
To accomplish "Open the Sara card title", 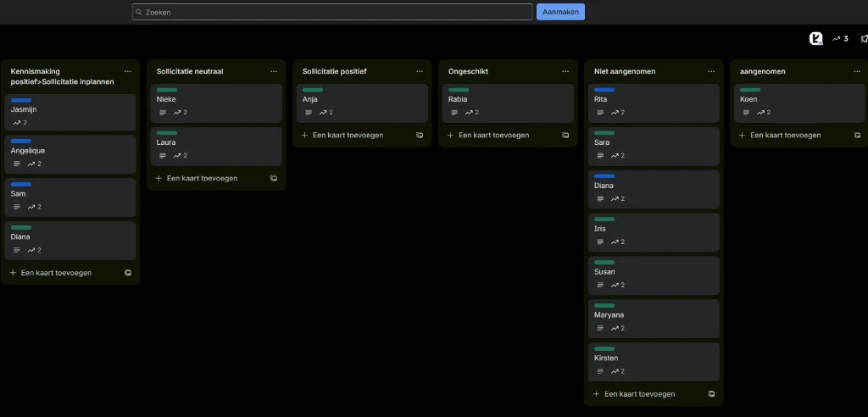I will pos(602,142).
